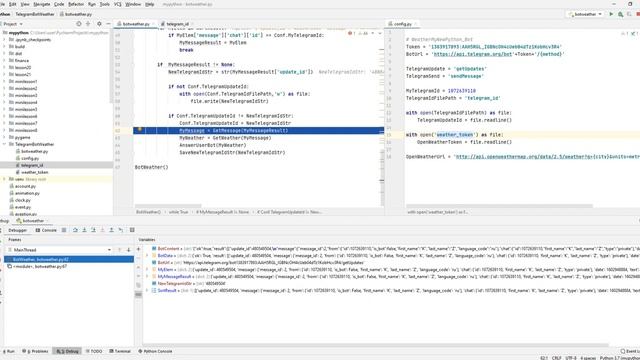This screenshot has width=640, height=360.
Task: Open the Edit menu
Action: [13, 4]
